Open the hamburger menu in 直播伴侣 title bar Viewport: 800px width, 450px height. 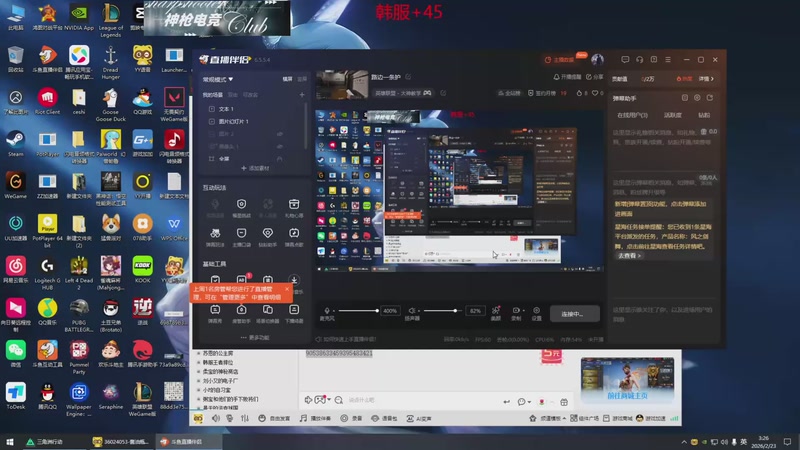click(x=668, y=60)
